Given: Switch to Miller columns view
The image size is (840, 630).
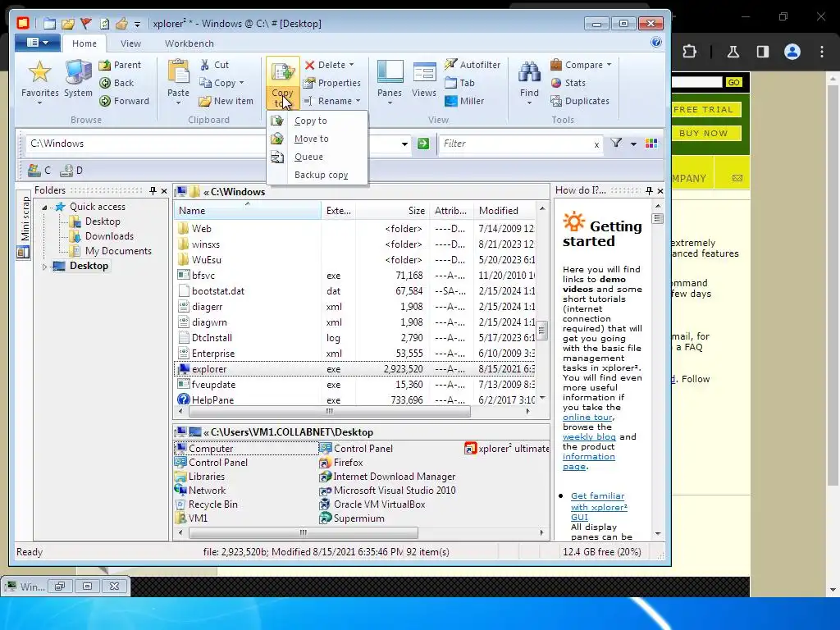Looking at the screenshot, I should point(464,101).
